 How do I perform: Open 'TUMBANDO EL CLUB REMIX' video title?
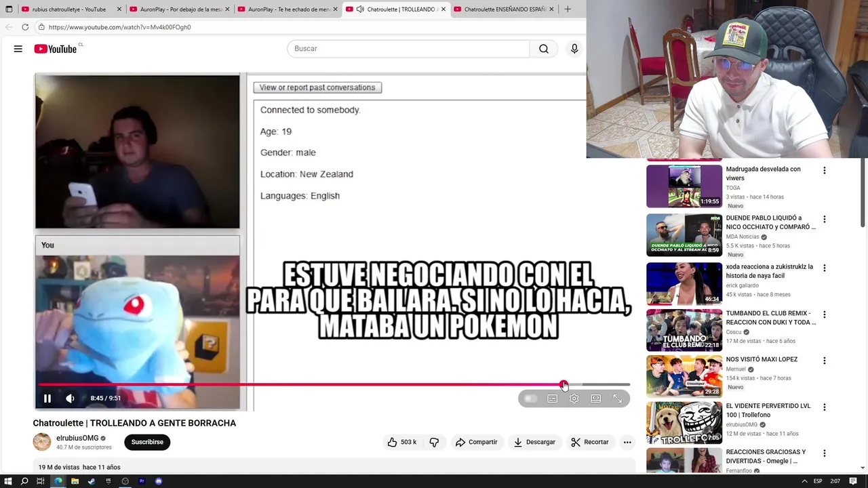(x=770, y=318)
